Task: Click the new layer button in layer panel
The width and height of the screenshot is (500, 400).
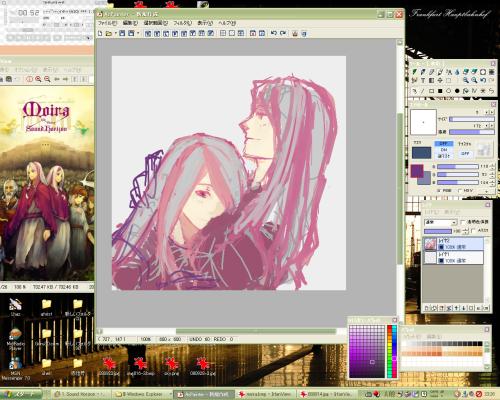Action: [427, 308]
